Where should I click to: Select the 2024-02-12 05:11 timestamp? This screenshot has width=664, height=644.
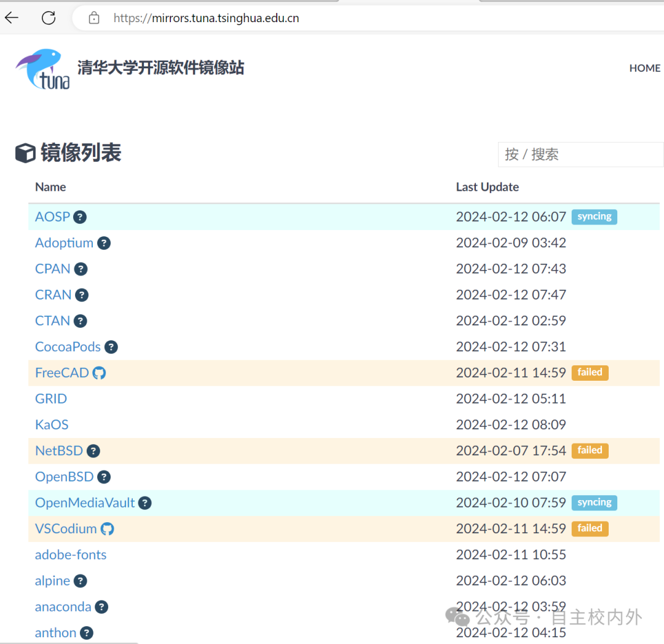511,399
